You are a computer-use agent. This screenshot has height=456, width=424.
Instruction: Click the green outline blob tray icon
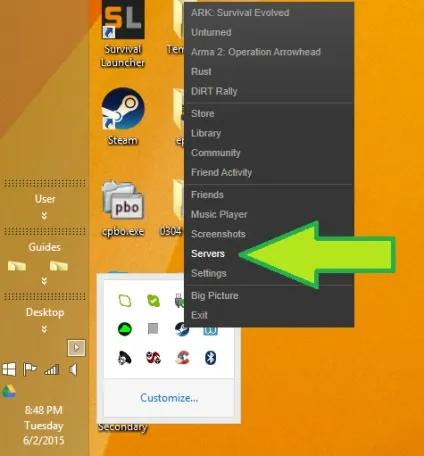[x=125, y=301]
